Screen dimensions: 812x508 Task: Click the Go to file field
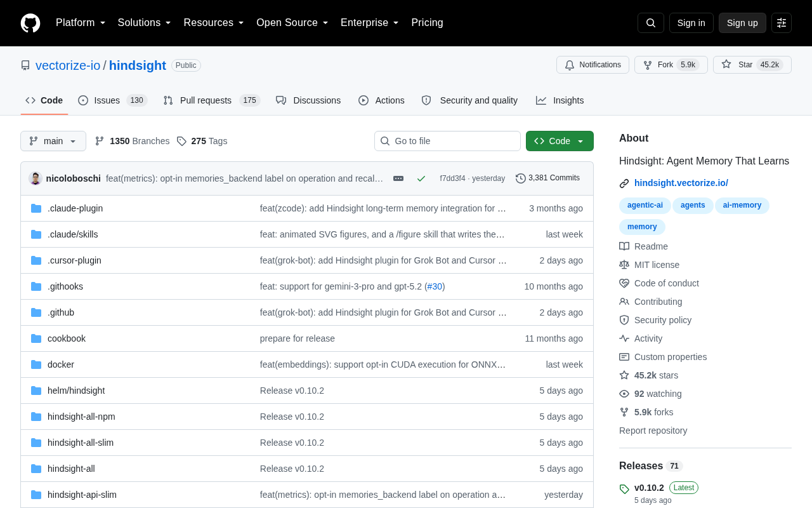(x=447, y=141)
